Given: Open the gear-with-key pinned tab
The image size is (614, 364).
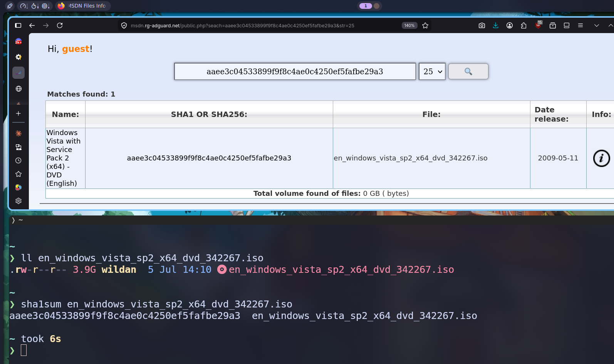Looking at the screenshot, I should [x=18, y=57].
